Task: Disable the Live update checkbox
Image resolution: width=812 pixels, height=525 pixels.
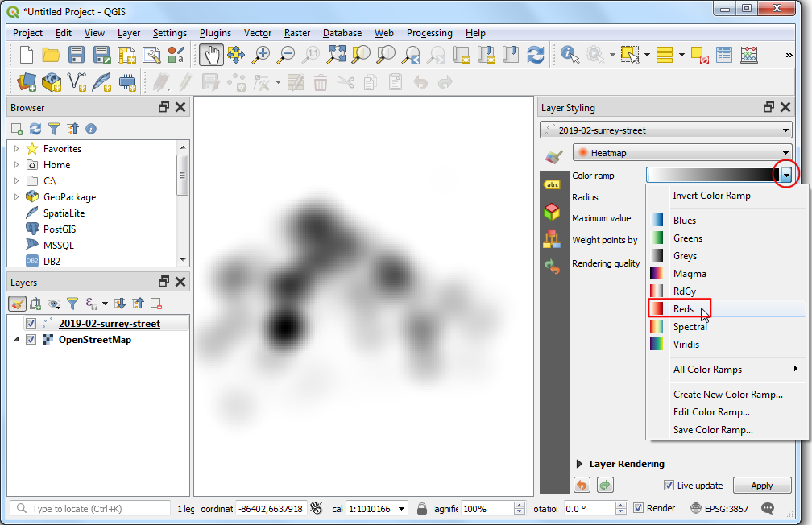Action: click(669, 486)
